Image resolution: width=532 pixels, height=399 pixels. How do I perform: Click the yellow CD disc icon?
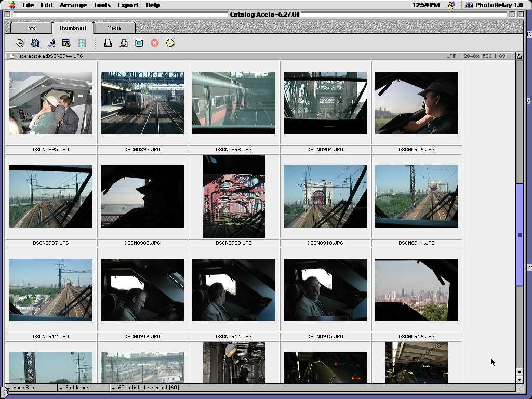click(x=170, y=43)
